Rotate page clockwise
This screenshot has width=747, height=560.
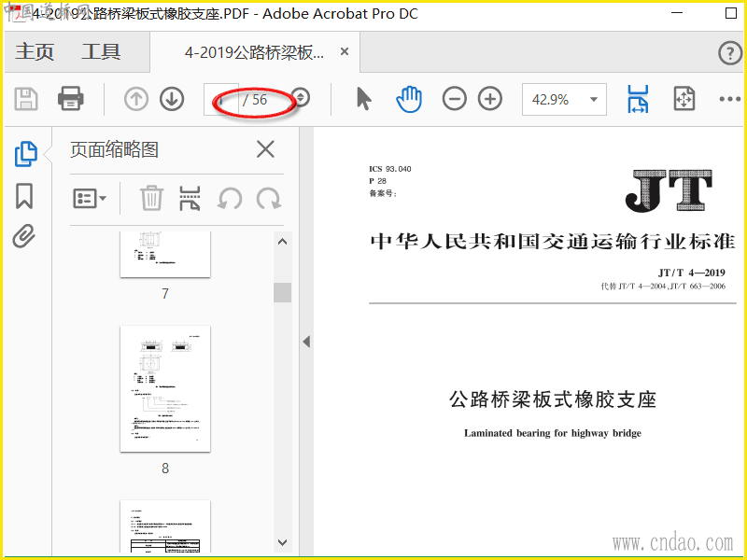click(x=269, y=198)
